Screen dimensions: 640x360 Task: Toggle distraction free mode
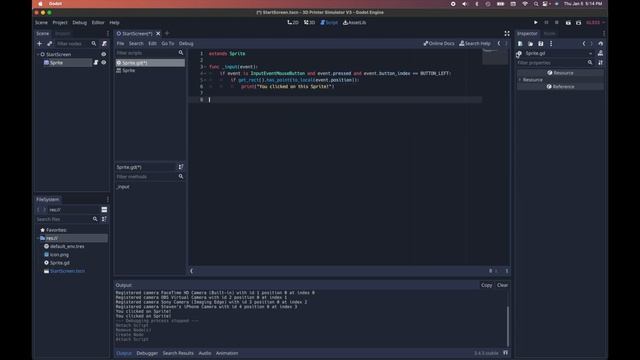tap(507, 33)
